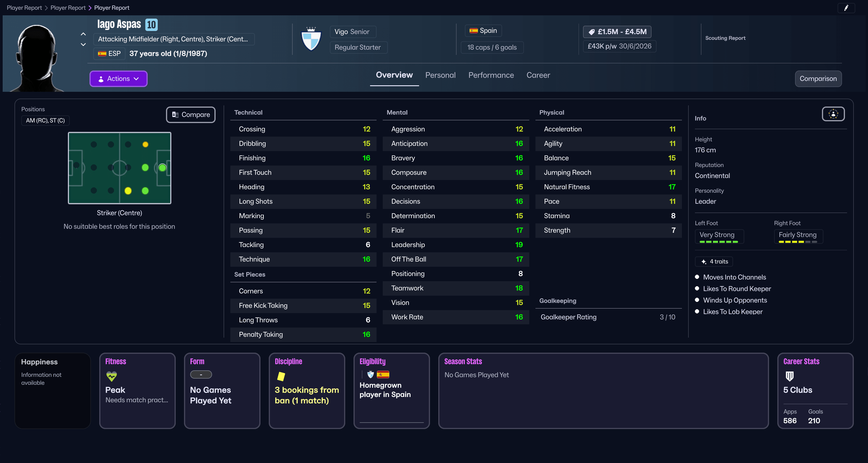This screenshot has height=463, width=868.
Task: Click the player info icon in the Info panel
Action: (x=833, y=114)
